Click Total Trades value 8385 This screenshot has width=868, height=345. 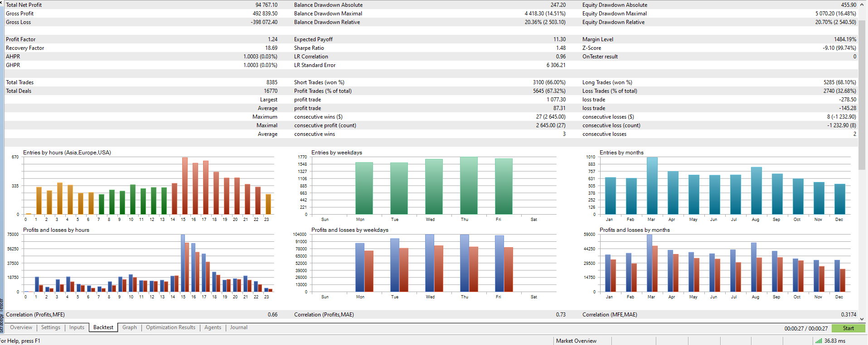tap(272, 82)
